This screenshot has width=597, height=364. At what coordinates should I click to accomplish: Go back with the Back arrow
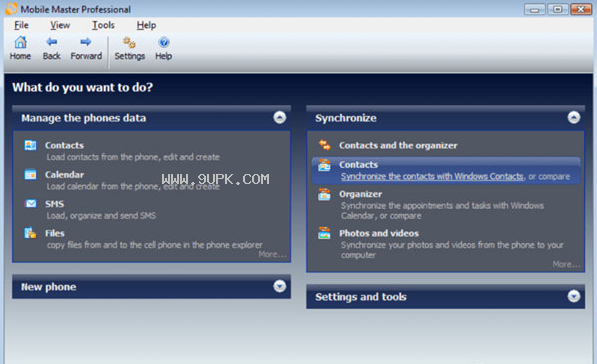click(x=51, y=42)
